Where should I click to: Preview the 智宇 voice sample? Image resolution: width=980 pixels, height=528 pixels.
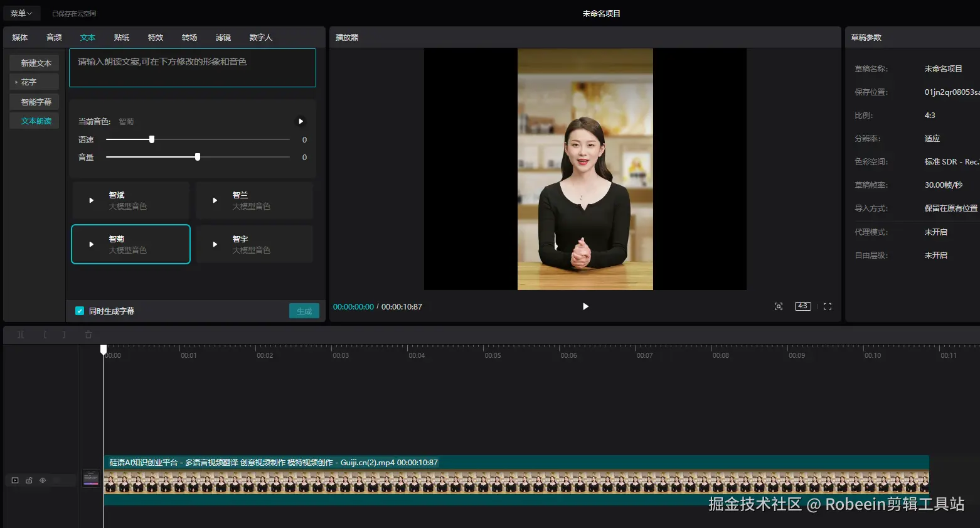point(215,244)
